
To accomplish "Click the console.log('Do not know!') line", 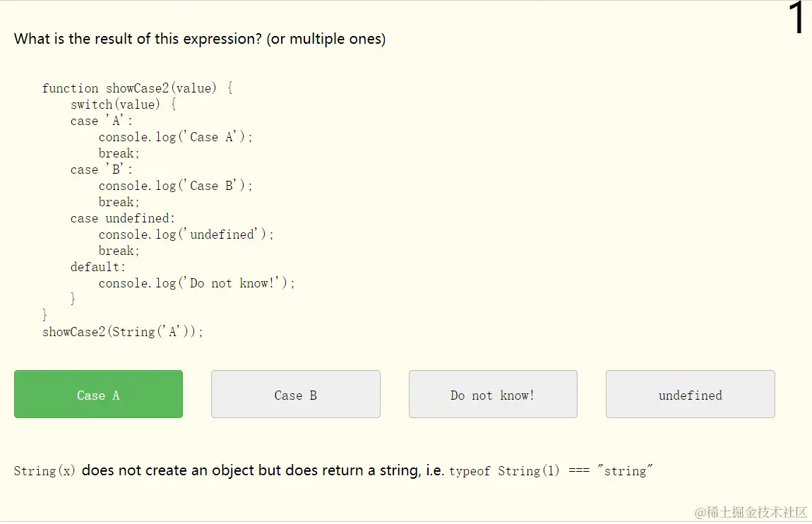I will [x=196, y=283].
